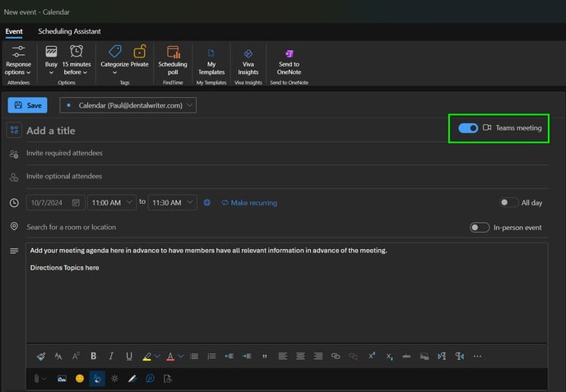The image size is (566, 392).
Task: Align text right
Action: (318, 357)
